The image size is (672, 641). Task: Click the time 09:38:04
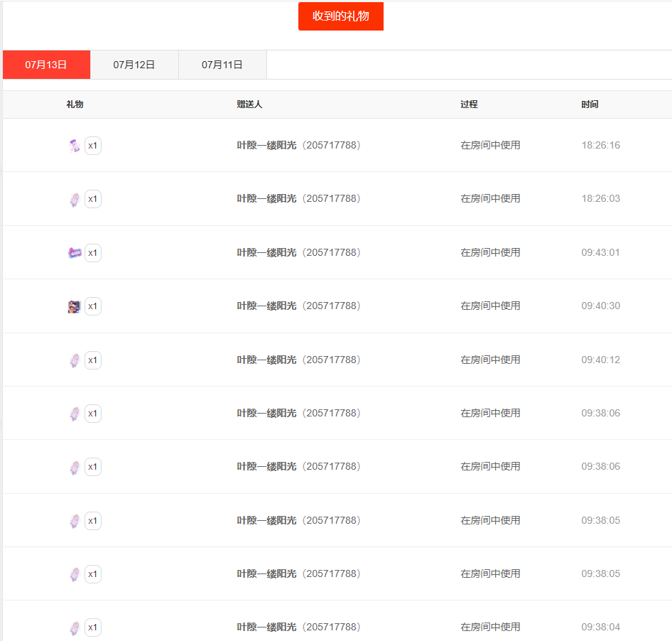(x=600, y=627)
